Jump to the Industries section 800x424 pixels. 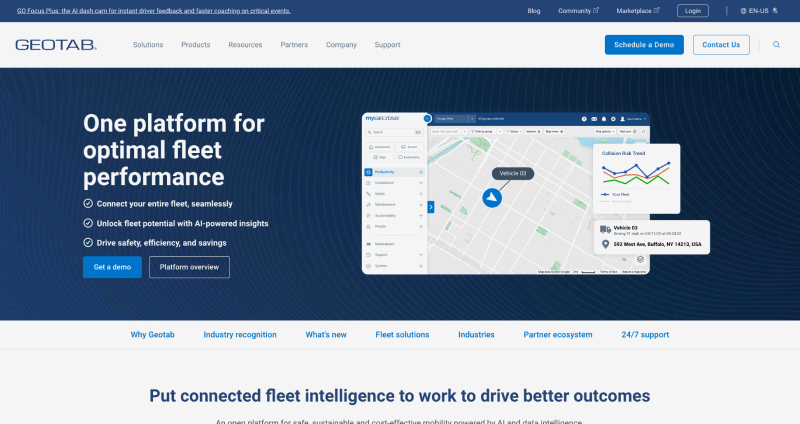tap(476, 335)
